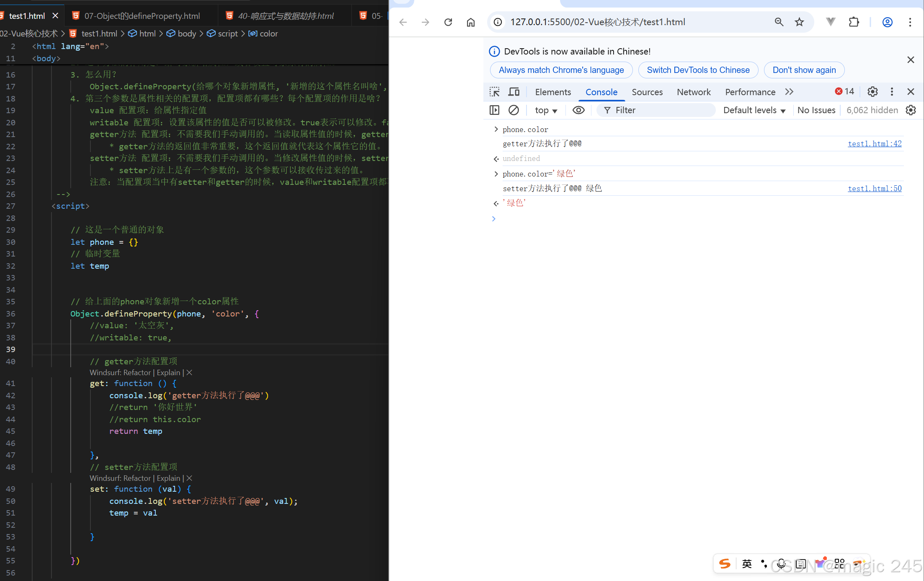This screenshot has width=924, height=581.
Task: Click Switch DevTools to Chinese button
Action: pos(698,70)
